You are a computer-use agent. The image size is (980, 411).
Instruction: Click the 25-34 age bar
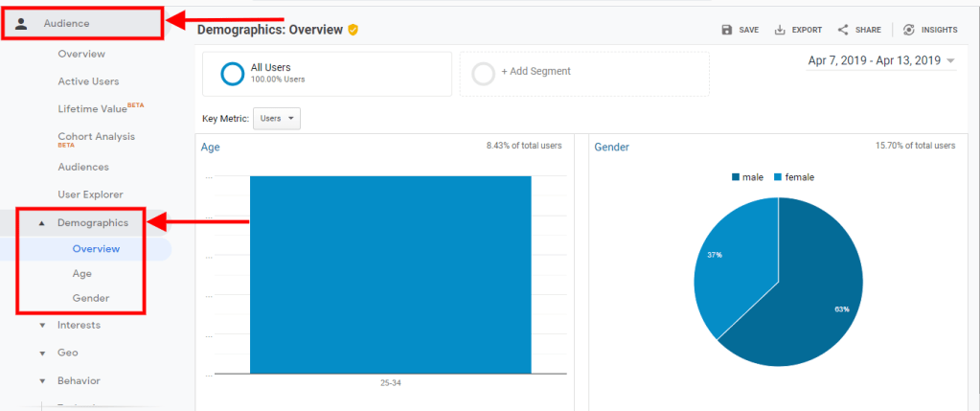click(390, 274)
